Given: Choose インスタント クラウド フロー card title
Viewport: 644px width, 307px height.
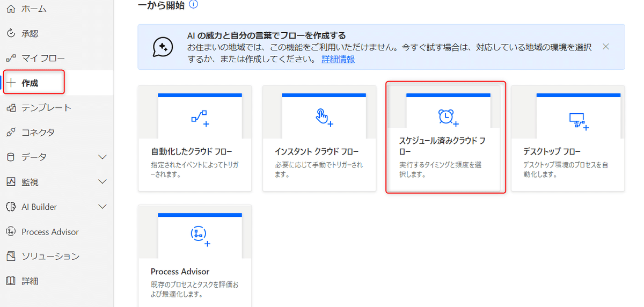Looking at the screenshot, I should 317,151.
